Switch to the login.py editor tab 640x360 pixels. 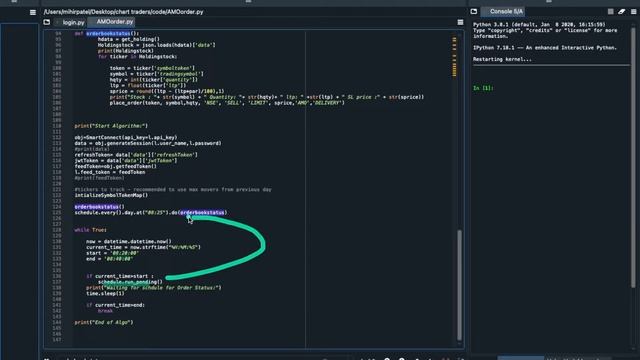(73, 22)
